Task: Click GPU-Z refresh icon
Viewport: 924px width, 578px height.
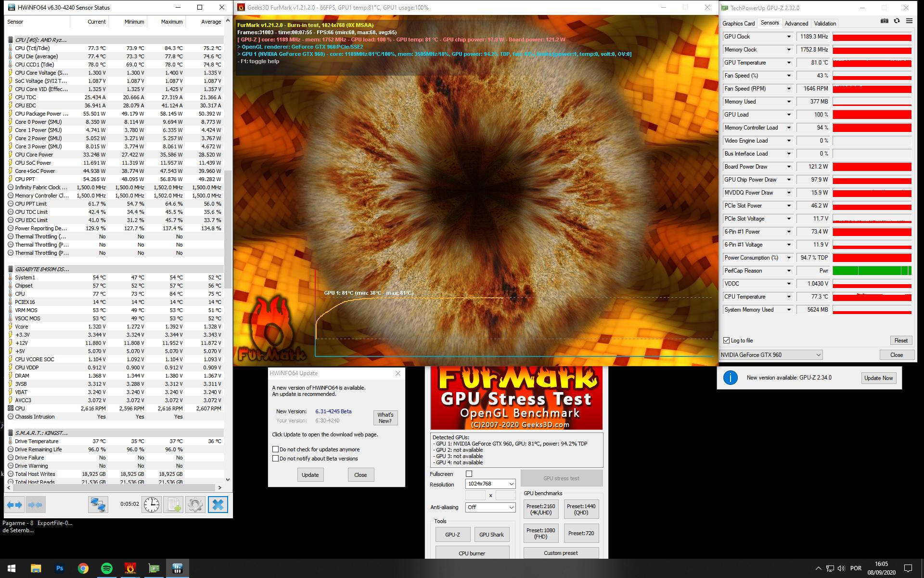Action: pos(897,21)
